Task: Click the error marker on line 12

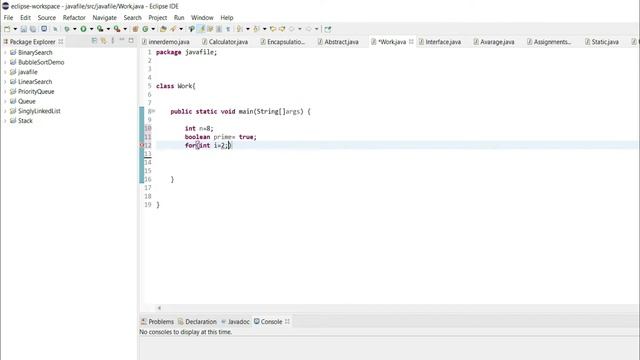Action: point(142,145)
